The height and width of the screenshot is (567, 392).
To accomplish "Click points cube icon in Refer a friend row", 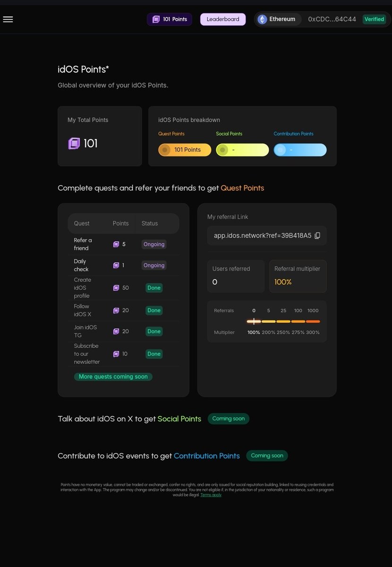I will (116, 244).
